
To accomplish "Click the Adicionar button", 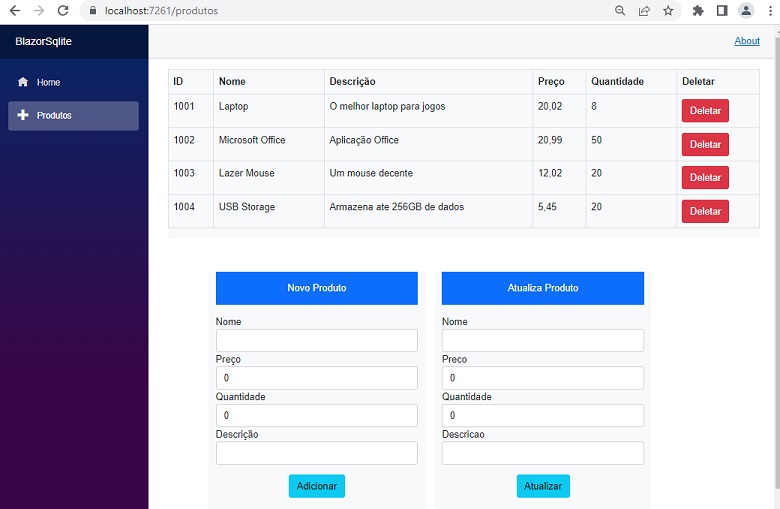I will [316, 486].
